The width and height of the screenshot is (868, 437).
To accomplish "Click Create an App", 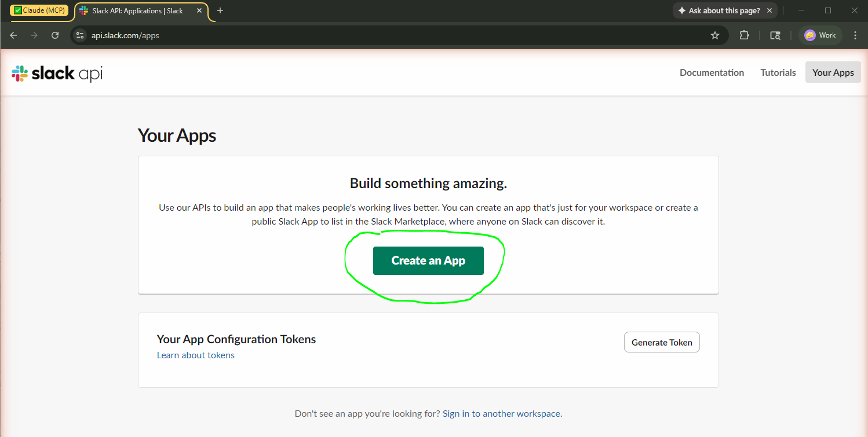I will tap(428, 260).
